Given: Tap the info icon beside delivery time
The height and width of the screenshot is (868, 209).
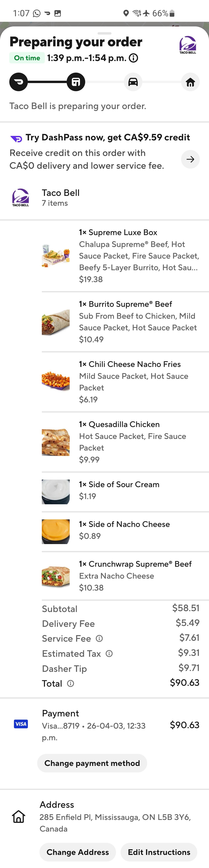Looking at the screenshot, I should tap(134, 58).
